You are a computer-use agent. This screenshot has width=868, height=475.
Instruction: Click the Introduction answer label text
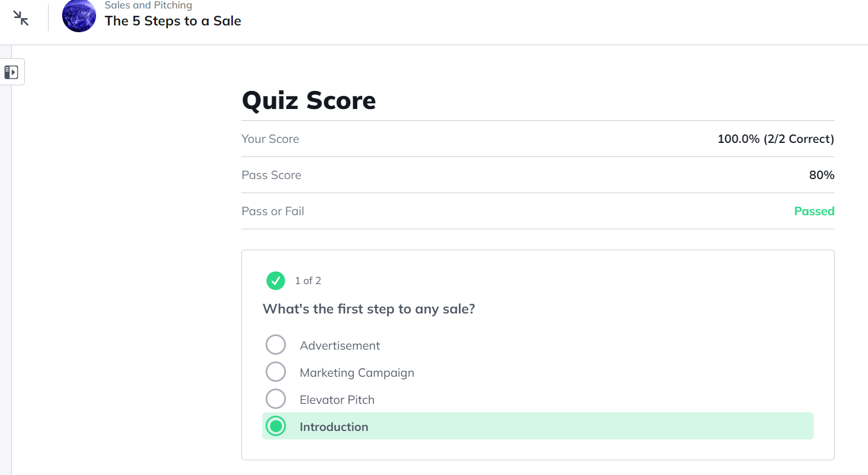pos(334,427)
